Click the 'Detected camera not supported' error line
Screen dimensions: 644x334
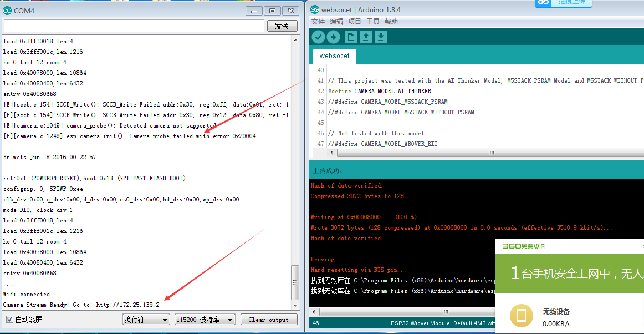pos(110,125)
